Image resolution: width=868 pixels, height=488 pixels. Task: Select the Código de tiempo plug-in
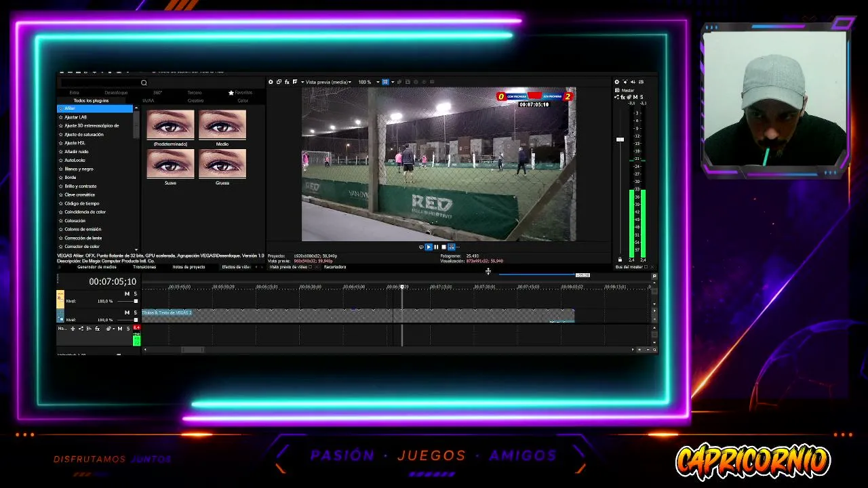[95, 203]
